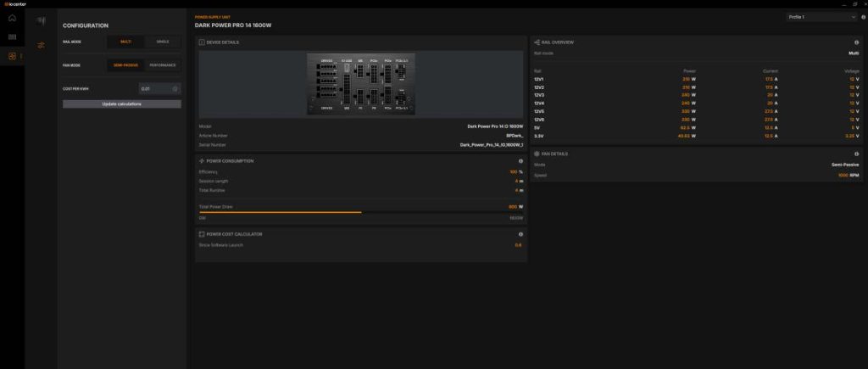Viewport: 868px width, 369px height.
Task: Click the Total Power Draw progress bar
Action: [361, 212]
